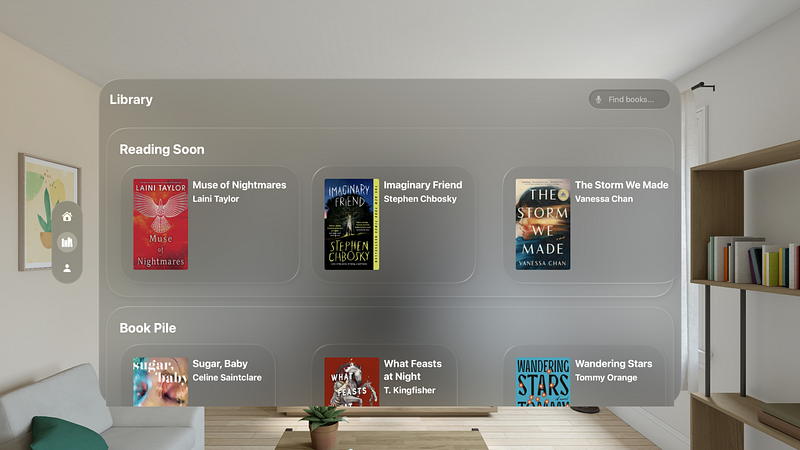This screenshot has height=450, width=800.
Task: Open the Home tab icon
Action: tap(67, 217)
